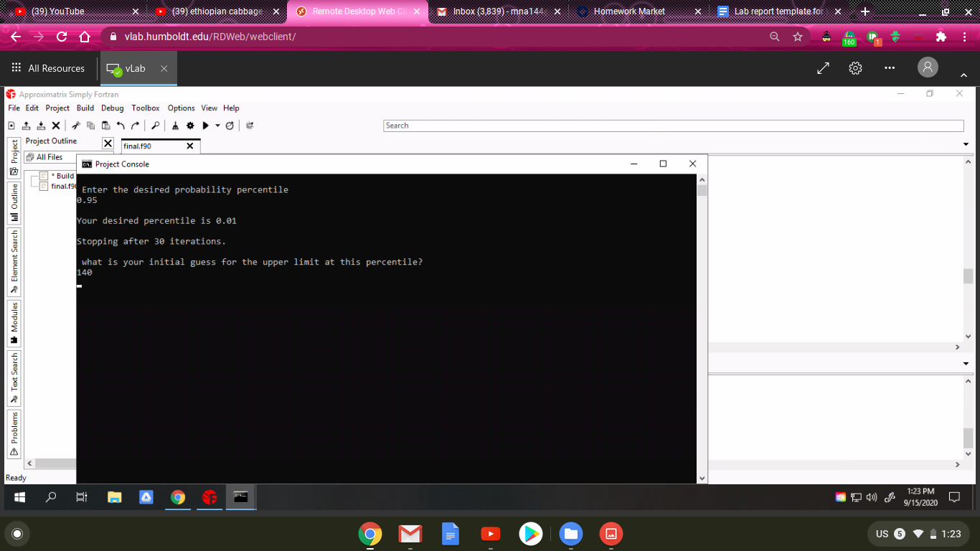Expand the launch options dropdown arrow
The width and height of the screenshot is (980, 551).
coord(217,126)
